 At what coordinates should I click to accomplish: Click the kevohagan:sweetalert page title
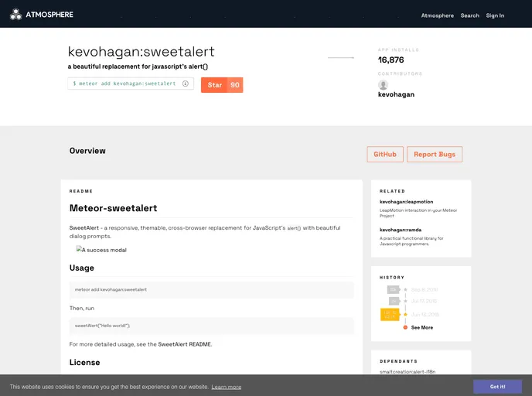142,52
